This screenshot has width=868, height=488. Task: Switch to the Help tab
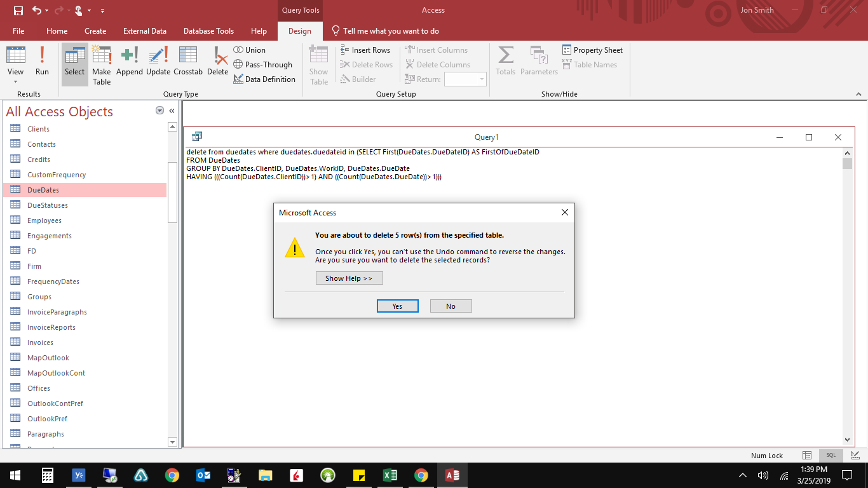[x=259, y=30]
